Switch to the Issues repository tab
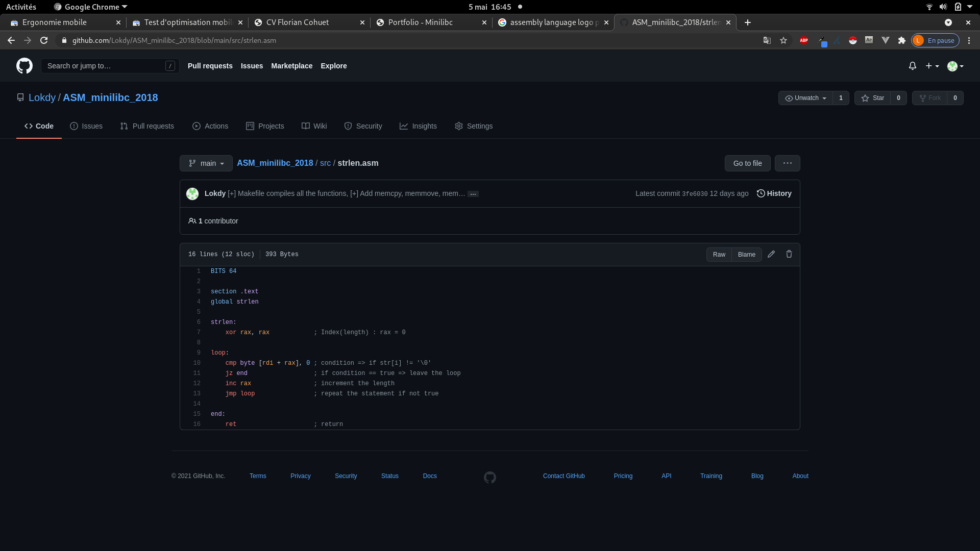The width and height of the screenshot is (980, 551). 86,126
